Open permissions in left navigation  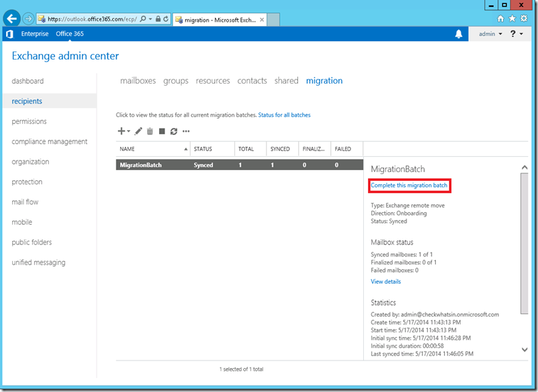pos(29,121)
